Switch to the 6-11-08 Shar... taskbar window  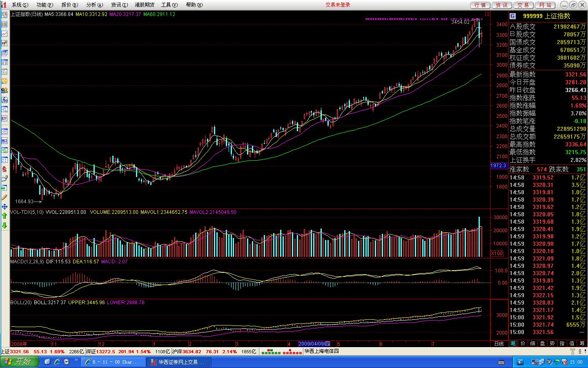click(113, 362)
